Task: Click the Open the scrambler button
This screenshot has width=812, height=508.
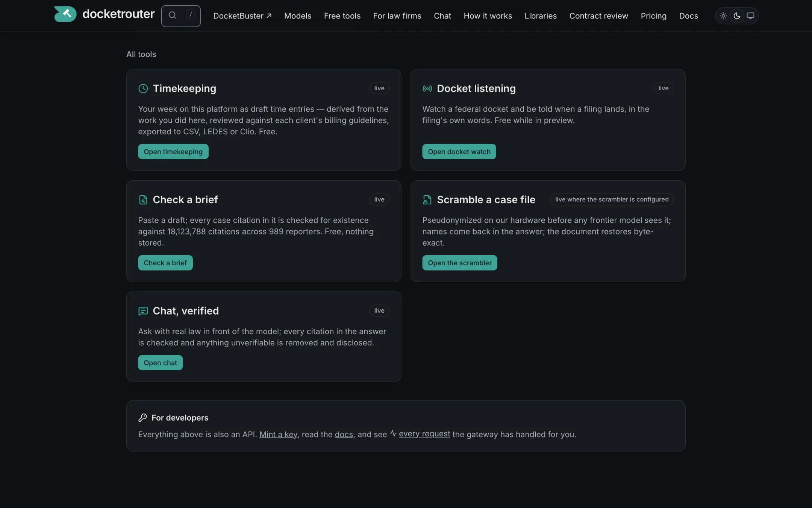Action: tap(459, 263)
